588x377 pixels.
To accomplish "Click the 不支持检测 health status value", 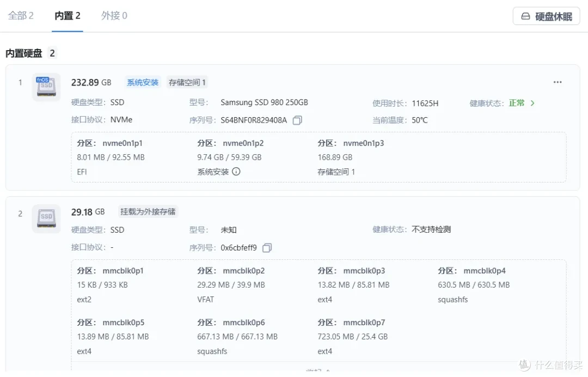I will 431,229.
